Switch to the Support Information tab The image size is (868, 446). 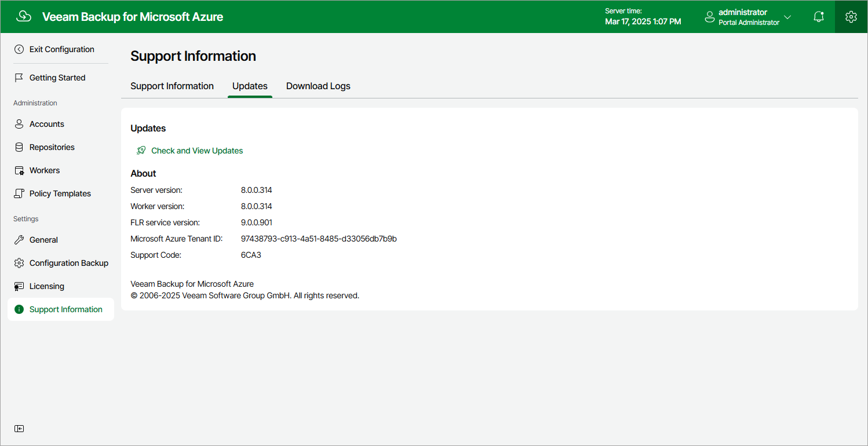(172, 86)
